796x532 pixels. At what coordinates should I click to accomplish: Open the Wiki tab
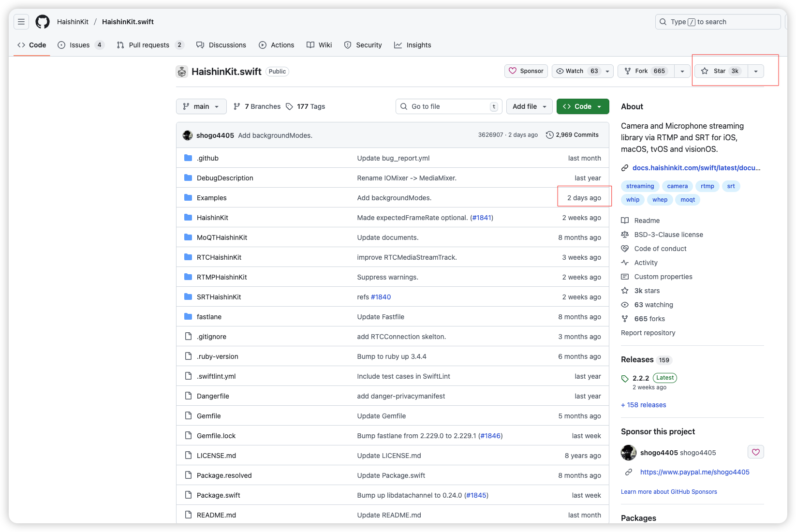319,45
